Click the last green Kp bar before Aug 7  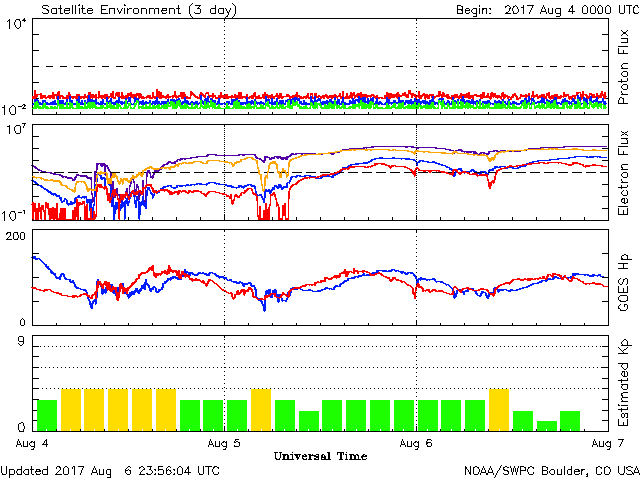click(x=570, y=421)
